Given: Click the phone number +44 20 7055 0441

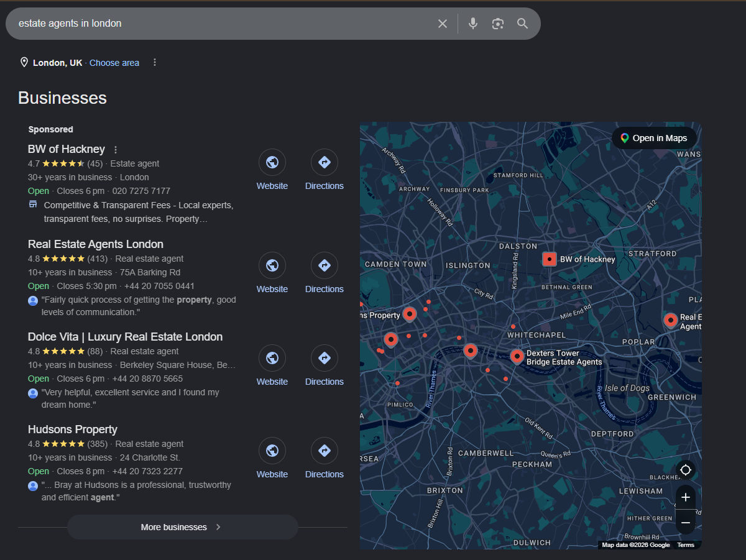Looking at the screenshot, I should click(x=159, y=286).
